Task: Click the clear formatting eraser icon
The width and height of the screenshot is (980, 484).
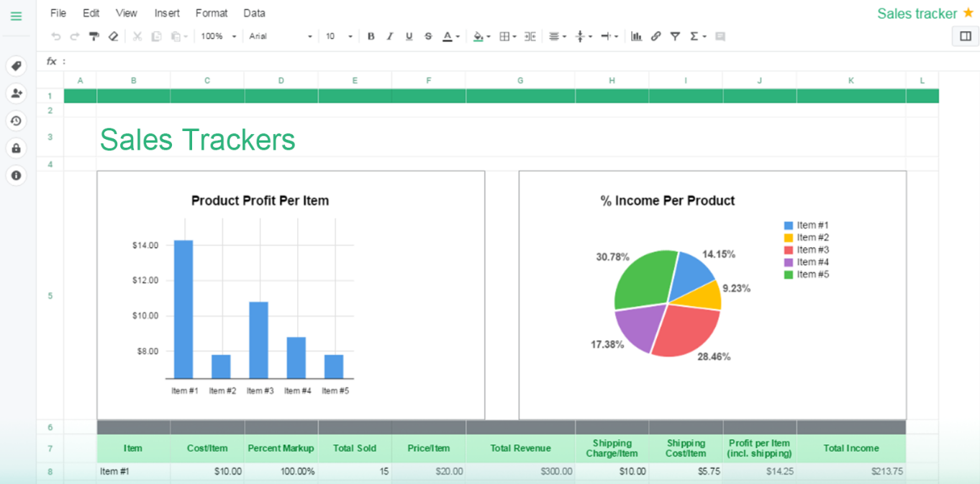Action: (113, 36)
